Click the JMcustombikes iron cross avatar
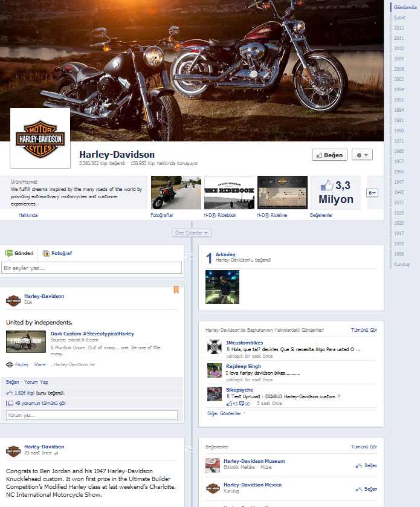Screen dimensions: 420x507 [215, 347]
